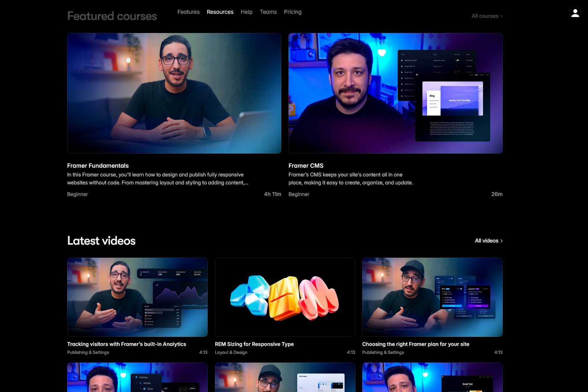Open the user account profile icon
The image size is (588, 392).
[575, 12]
